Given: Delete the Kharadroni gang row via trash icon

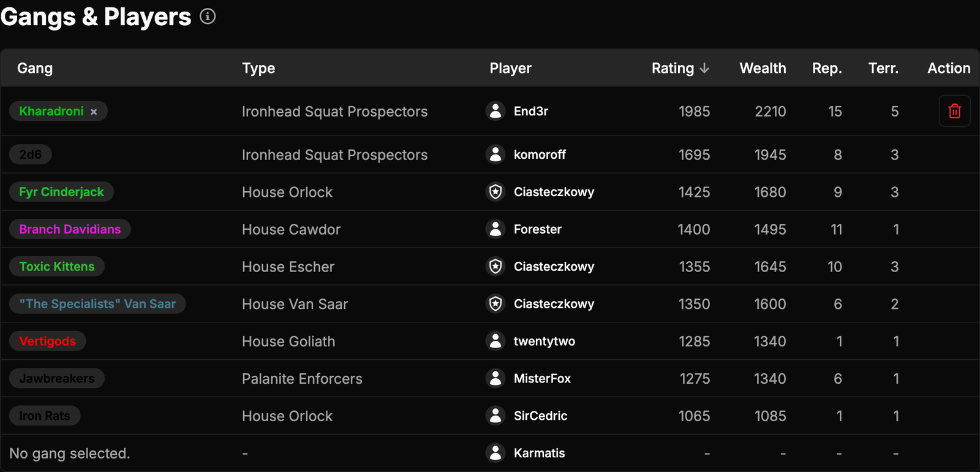Looking at the screenshot, I should (954, 111).
